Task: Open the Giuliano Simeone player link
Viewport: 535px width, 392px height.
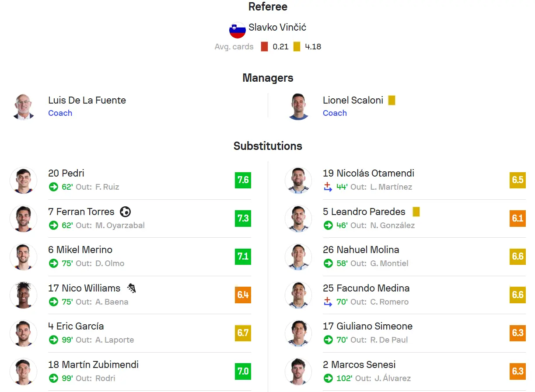Action: click(x=367, y=326)
